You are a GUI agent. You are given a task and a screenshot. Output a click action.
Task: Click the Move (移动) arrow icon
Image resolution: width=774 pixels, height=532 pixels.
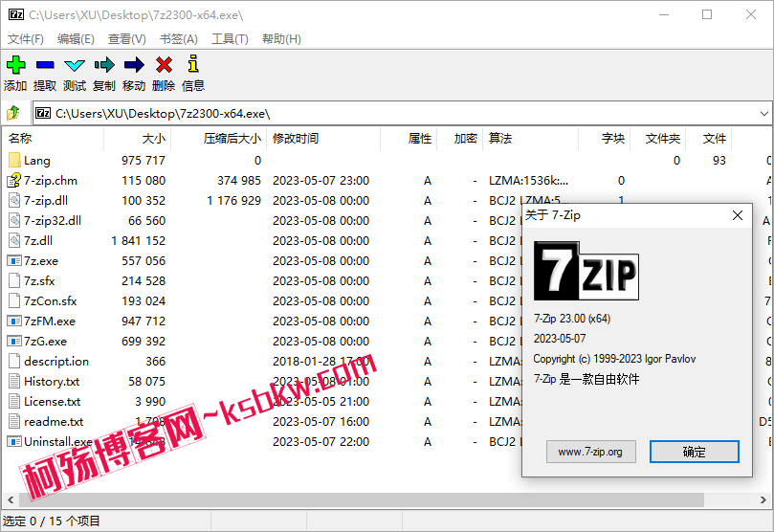coord(134,65)
